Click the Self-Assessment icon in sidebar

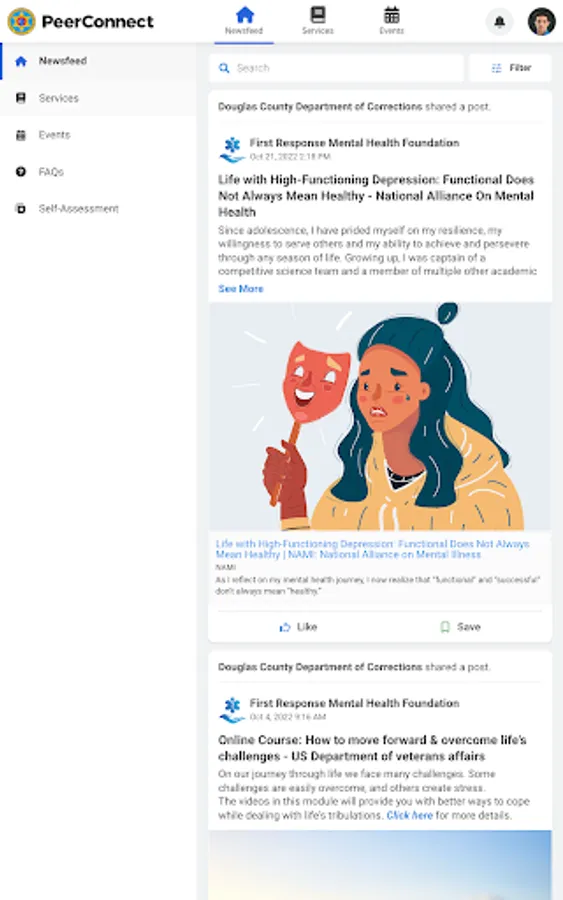coord(21,208)
